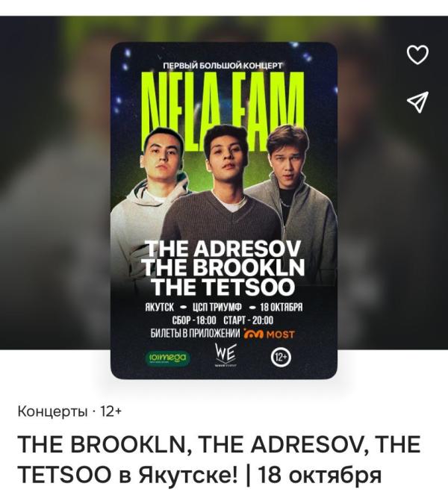The image size is (448, 501).
Task: Click the 18 октября date text on poster
Action: coord(281,307)
